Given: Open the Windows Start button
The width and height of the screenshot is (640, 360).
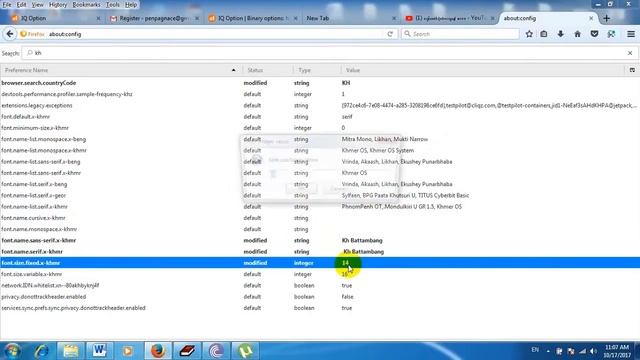Looking at the screenshot, I should pyautogui.click(x=12, y=351).
